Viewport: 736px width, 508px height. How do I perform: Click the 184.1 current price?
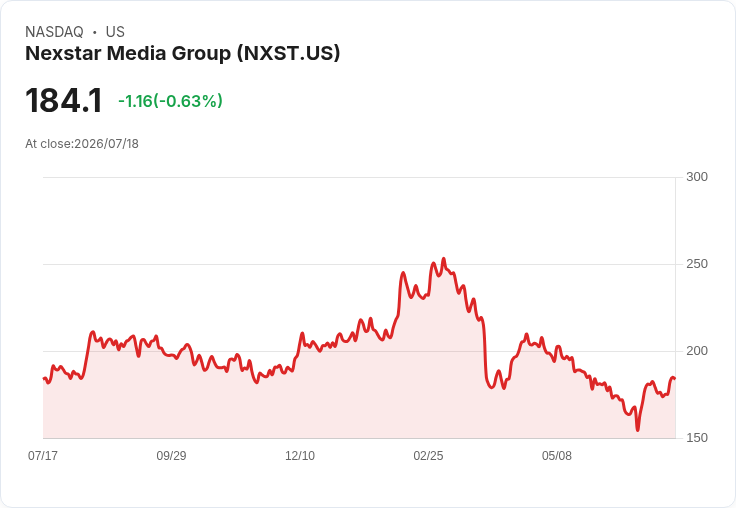[63, 100]
